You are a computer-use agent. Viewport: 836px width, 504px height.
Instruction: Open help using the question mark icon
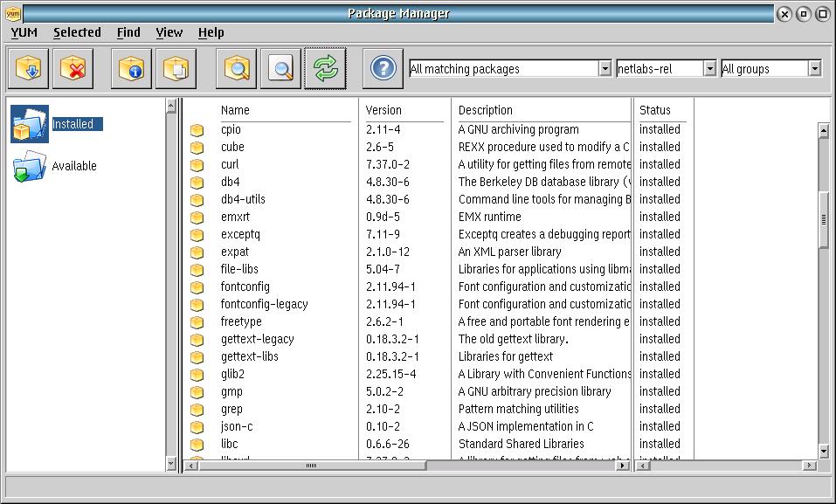coord(383,68)
